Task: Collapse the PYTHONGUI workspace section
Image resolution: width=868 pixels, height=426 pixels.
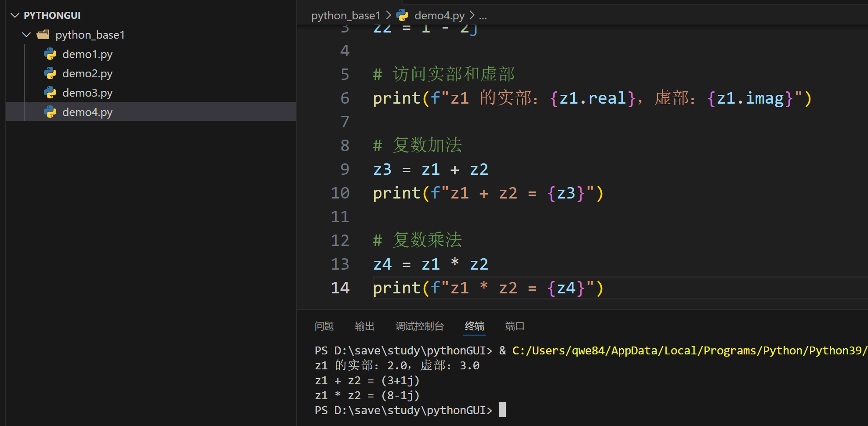Action: (x=15, y=15)
